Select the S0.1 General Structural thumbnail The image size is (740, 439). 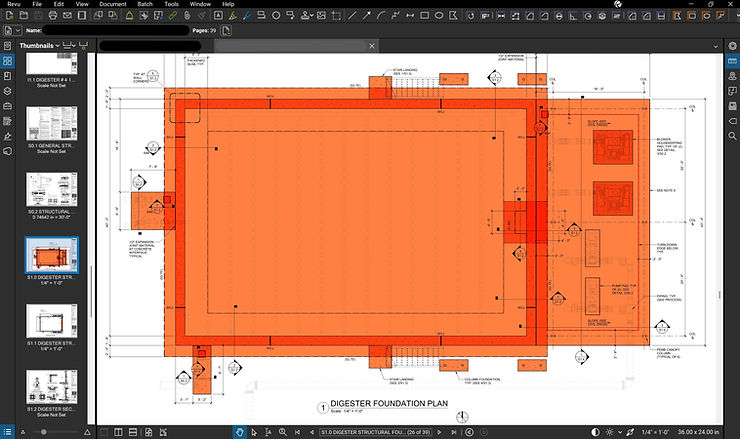pyautogui.click(x=51, y=124)
